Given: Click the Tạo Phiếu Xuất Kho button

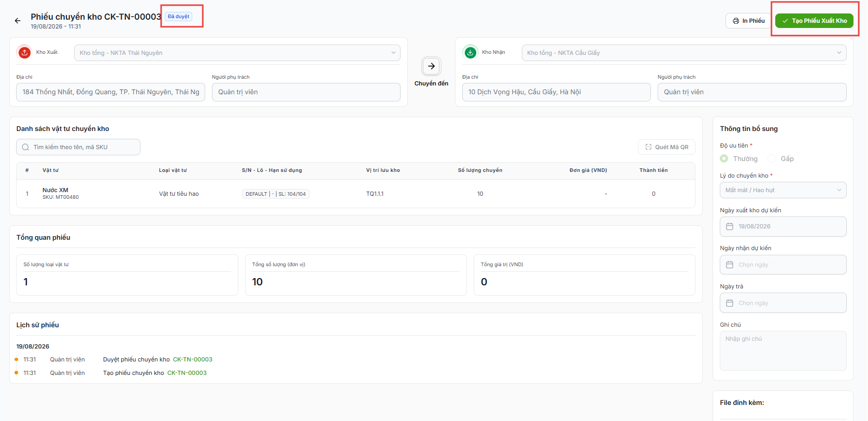Looking at the screenshot, I should point(814,21).
